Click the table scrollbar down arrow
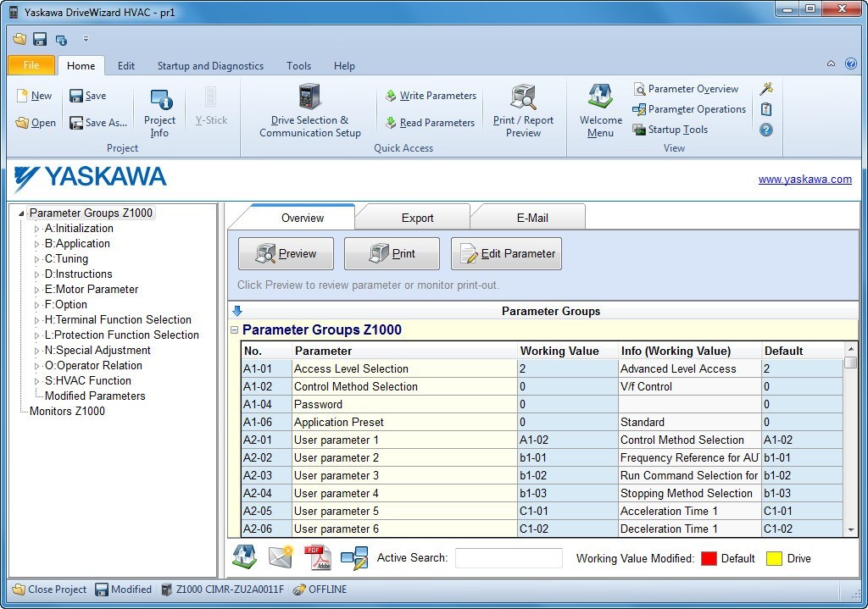 (851, 529)
